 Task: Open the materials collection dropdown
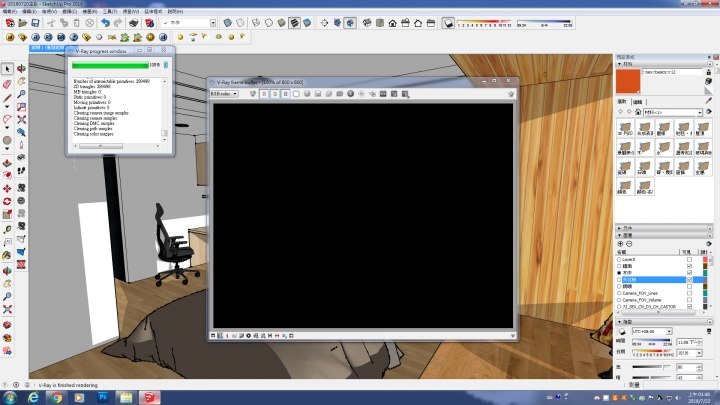(x=673, y=112)
